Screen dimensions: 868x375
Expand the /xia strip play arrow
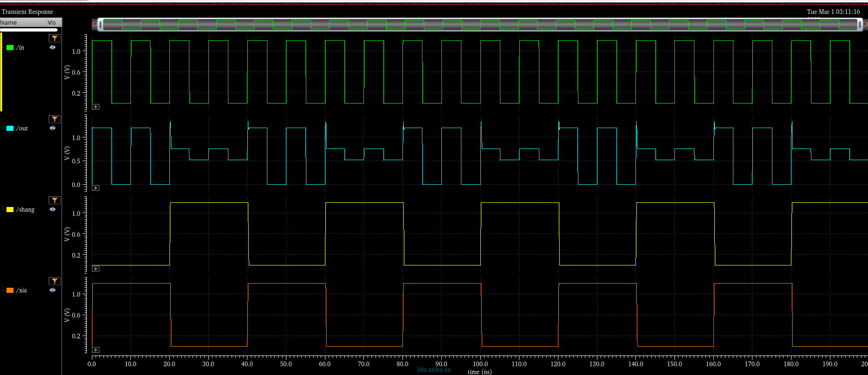[96, 350]
